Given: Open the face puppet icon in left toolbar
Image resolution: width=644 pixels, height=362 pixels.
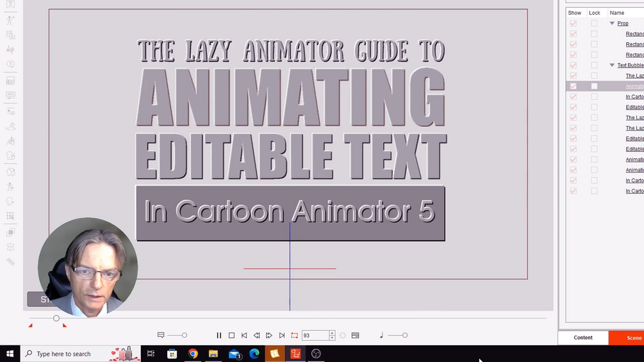Looking at the screenshot, I should pyautogui.click(x=10, y=202).
